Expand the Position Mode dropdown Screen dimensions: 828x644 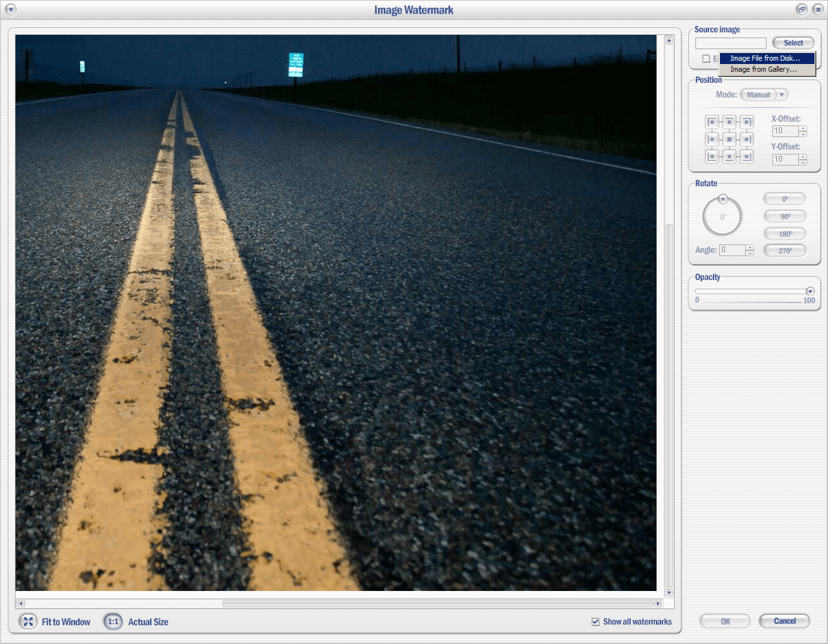tap(781, 95)
